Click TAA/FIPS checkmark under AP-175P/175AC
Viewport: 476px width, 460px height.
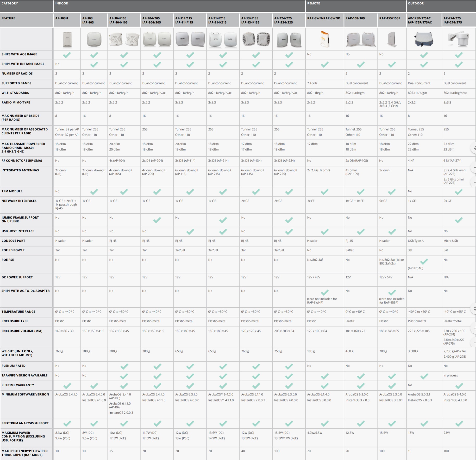pyautogui.click(x=424, y=376)
